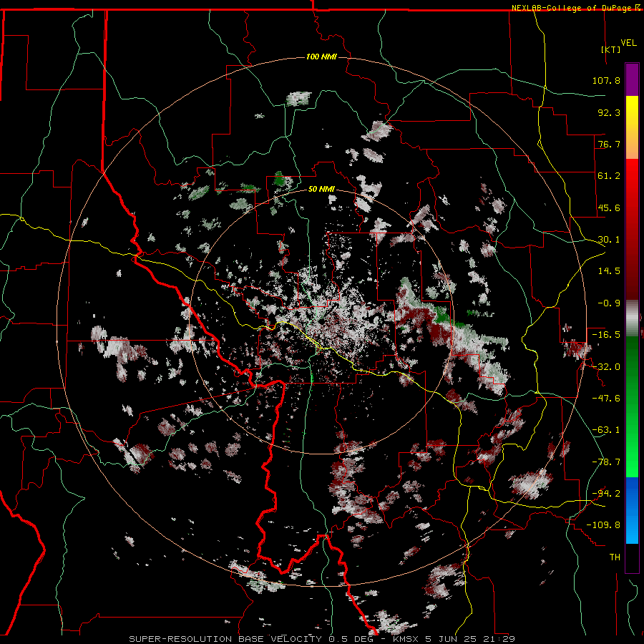Viewport: 644px width, 644px height.
Task: Select the -63.1 legend value
Action: (606, 430)
